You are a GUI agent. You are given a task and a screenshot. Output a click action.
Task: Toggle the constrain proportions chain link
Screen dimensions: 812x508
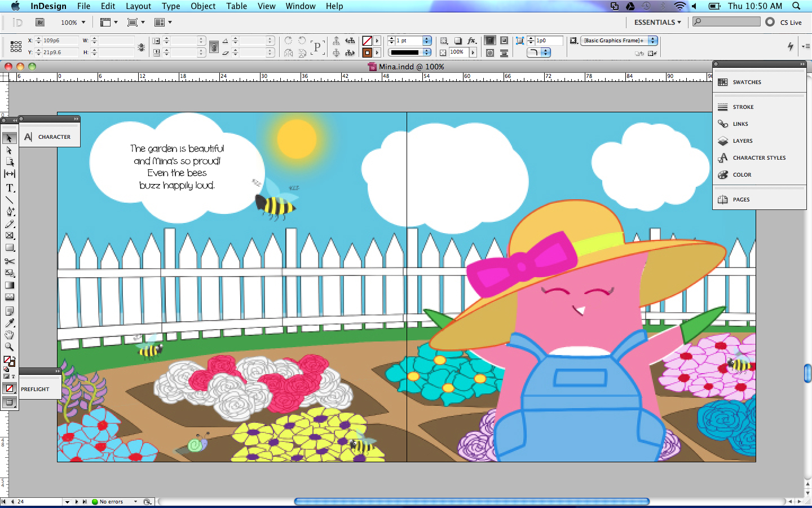214,47
